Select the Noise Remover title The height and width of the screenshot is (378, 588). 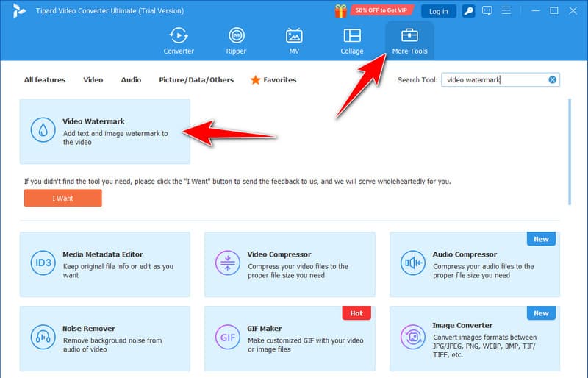(88, 329)
